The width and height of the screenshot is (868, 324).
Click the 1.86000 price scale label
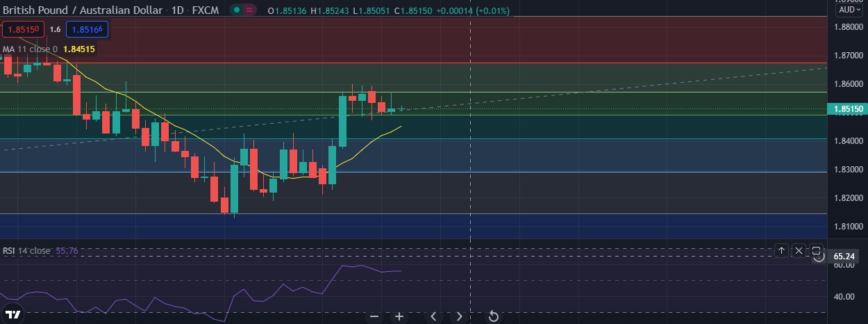(x=847, y=83)
